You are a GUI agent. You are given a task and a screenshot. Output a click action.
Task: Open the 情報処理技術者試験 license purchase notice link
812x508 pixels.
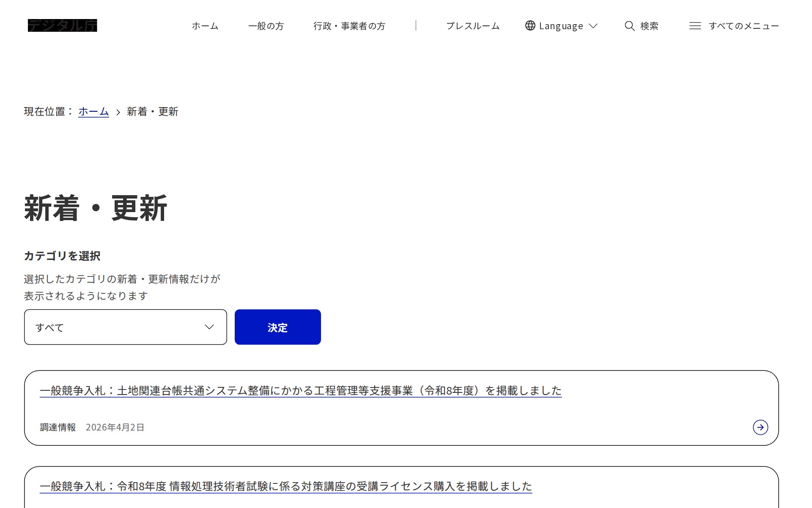(285, 486)
